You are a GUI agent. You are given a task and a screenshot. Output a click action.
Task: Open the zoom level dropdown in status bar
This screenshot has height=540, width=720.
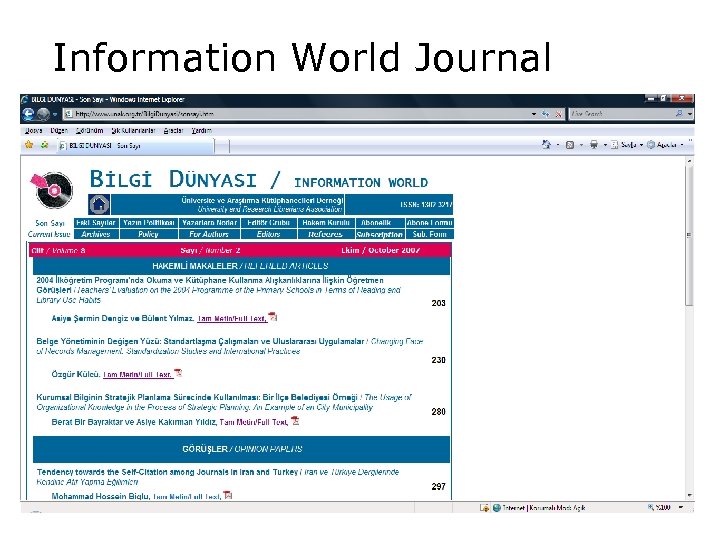coord(681,507)
